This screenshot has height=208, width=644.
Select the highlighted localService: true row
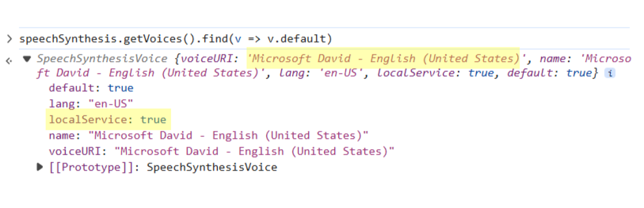[108, 120]
